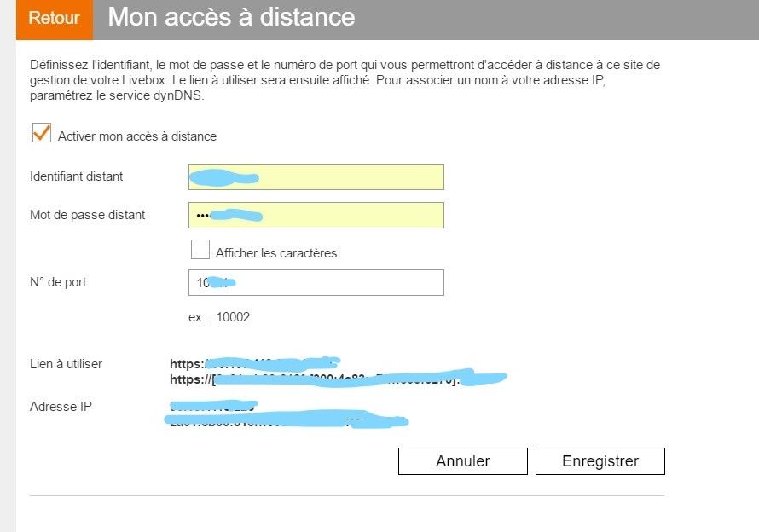Screen dimensions: 759x532
Task: Click the Mot de passe distant label
Action: point(87,215)
